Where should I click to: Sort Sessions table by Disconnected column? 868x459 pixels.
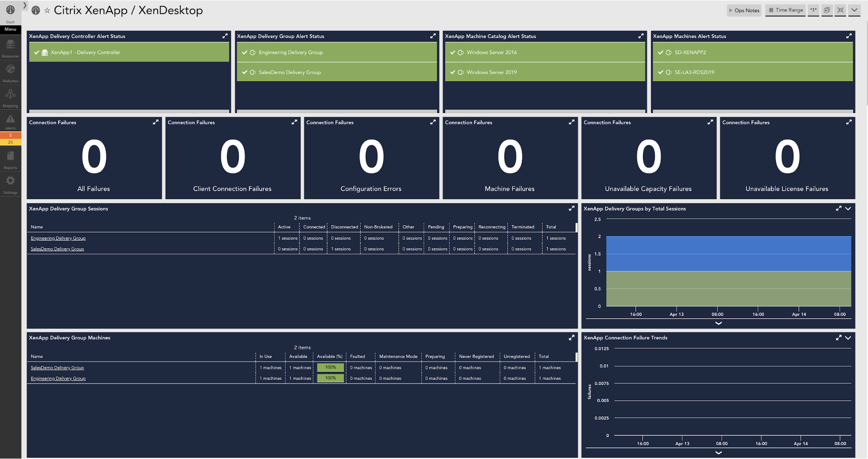click(x=344, y=227)
